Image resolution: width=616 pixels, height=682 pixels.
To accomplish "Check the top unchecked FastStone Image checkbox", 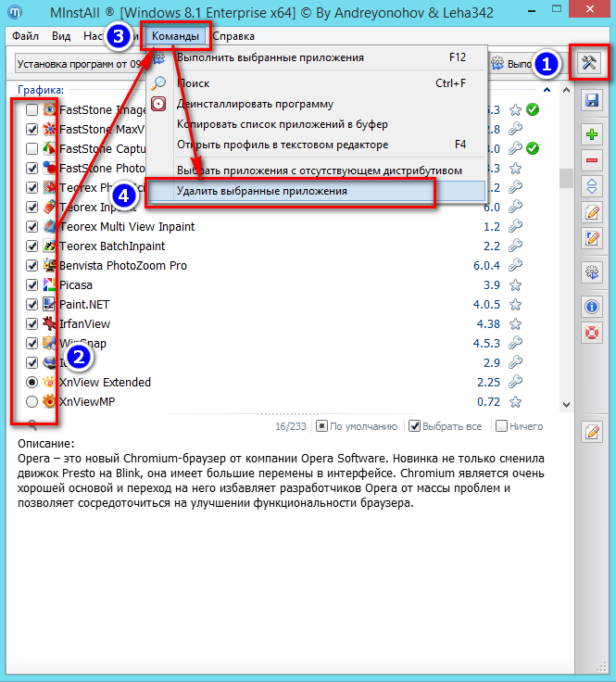I will (32, 110).
